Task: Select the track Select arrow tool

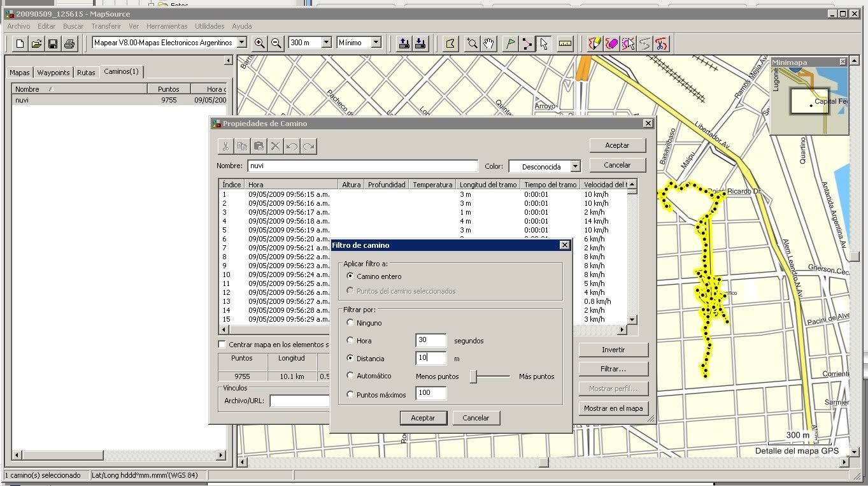Action: [628, 43]
